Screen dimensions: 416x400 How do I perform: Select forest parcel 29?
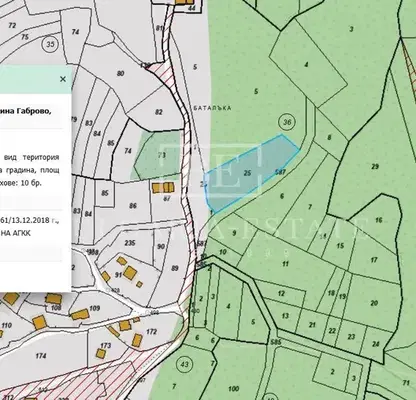pyautogui.click(x=375, y=167)
